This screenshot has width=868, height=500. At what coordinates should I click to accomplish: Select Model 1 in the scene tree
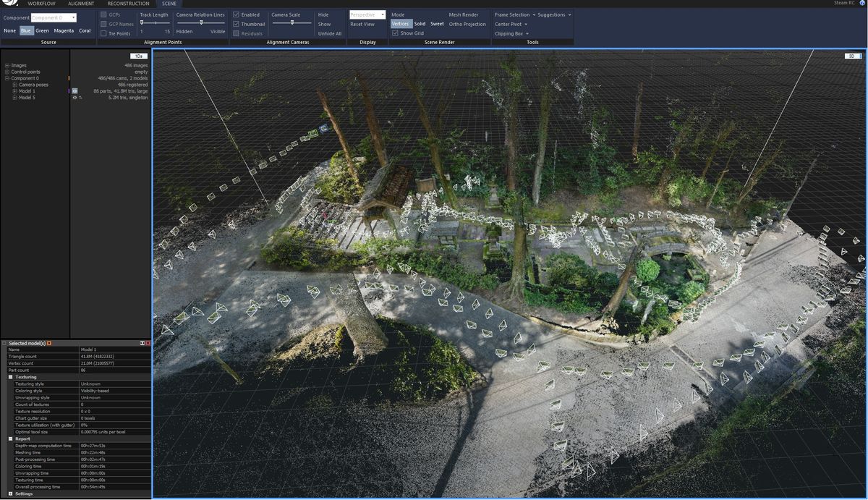[x=28, y=90]
